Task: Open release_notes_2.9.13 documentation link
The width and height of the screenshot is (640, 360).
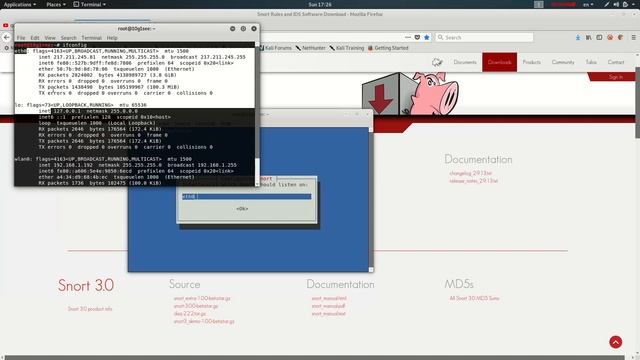Action: coord(473,181)
